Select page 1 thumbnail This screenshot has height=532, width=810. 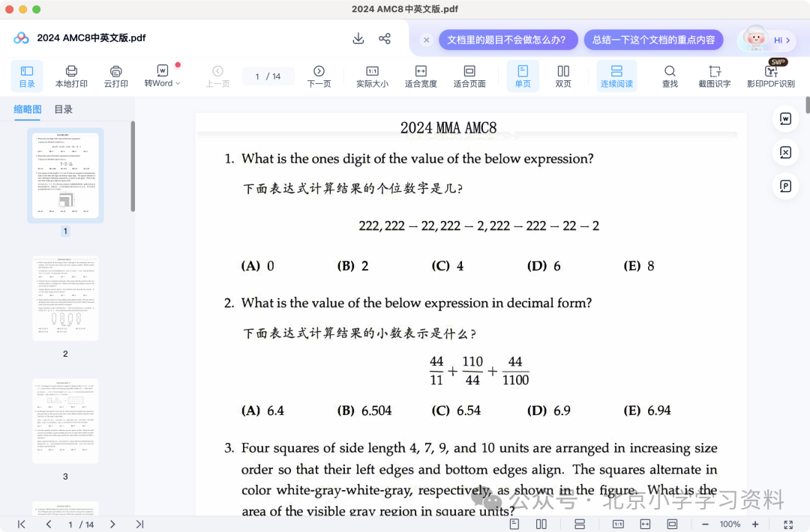(65, 175)
